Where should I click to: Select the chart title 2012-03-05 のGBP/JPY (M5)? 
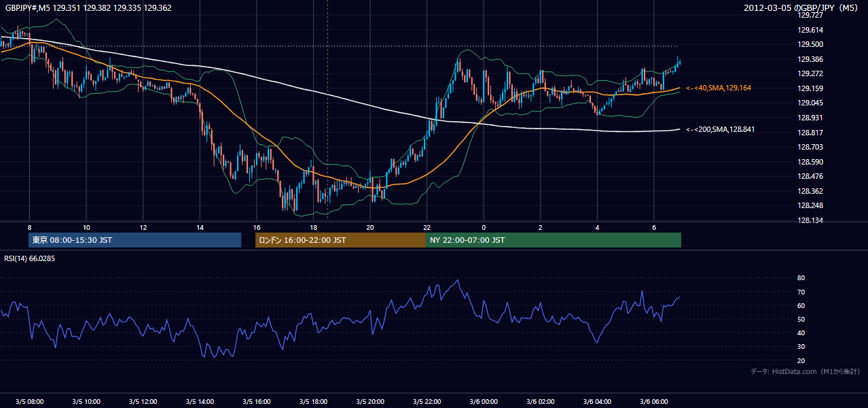click(x=802, y=8)
